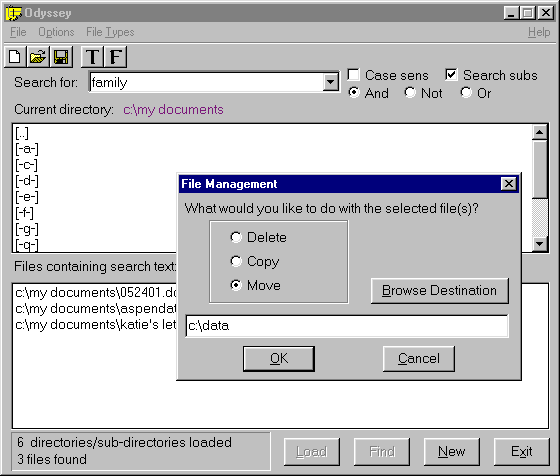Open the Help menu
Image resolution: width=560 pixels, height=476 pixels.
point(539,32)
